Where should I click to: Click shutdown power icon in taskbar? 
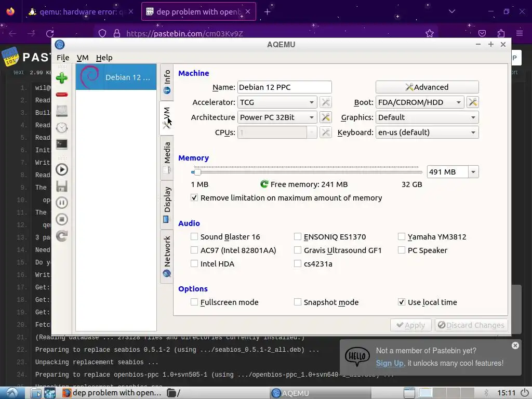[x=525, y=393]
